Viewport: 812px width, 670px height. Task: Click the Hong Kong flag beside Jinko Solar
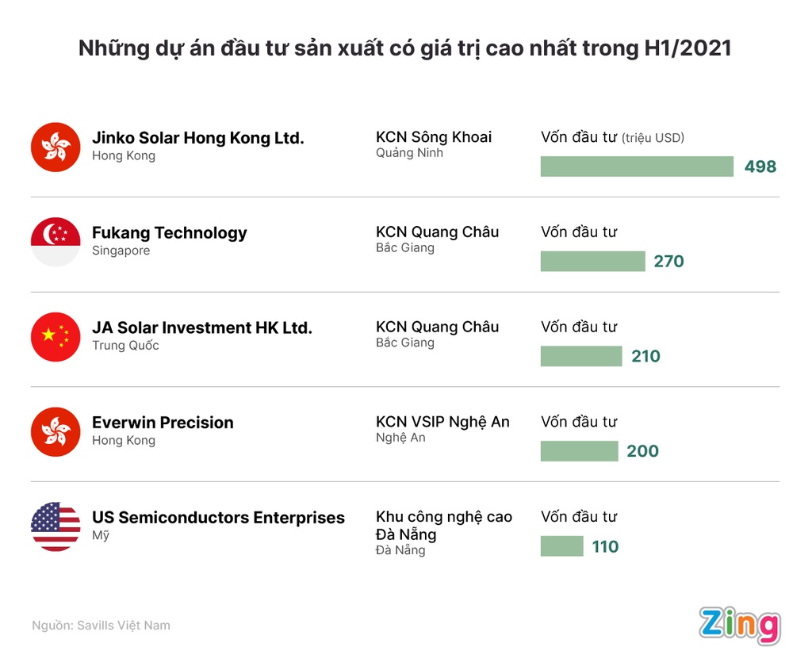point(56,147)
